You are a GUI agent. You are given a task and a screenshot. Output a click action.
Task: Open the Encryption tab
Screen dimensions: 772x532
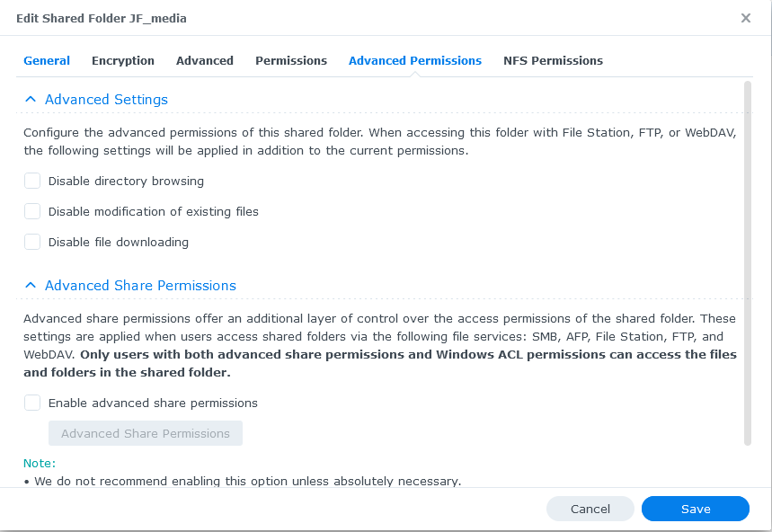tap(123, 61)
